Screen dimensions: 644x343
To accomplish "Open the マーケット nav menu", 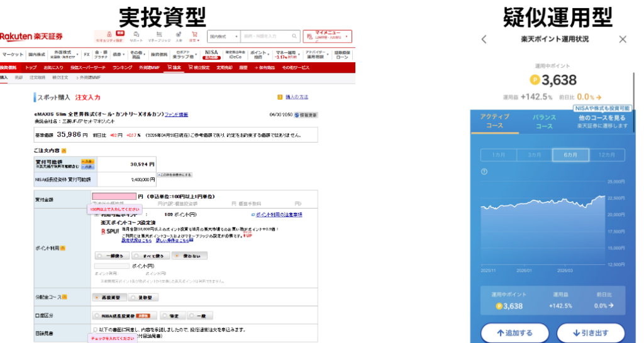I will point(13,55).
